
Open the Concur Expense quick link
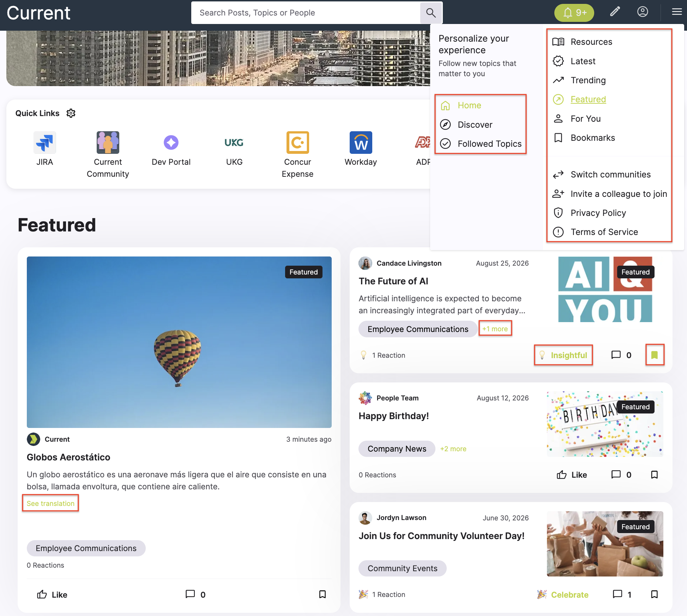(297, 155)
